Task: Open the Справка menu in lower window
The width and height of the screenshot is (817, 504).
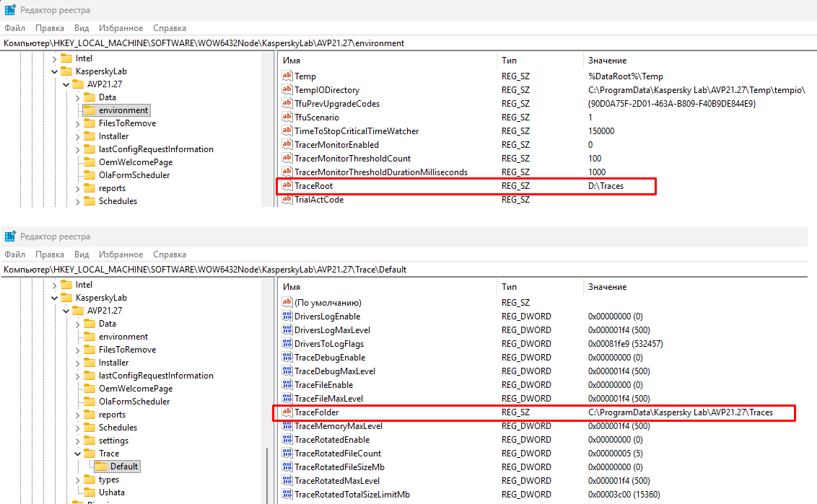Action: click(170, 255)
